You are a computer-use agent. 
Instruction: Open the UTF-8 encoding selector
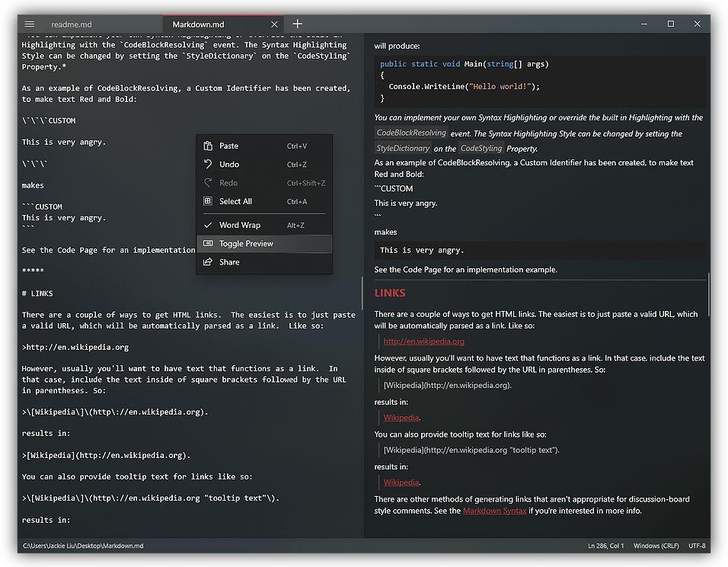coord(697,546)
